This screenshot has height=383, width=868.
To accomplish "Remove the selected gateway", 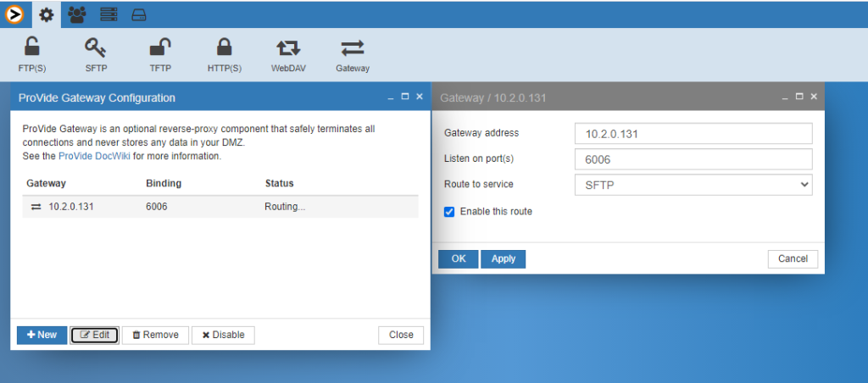I will click(156, 335).
